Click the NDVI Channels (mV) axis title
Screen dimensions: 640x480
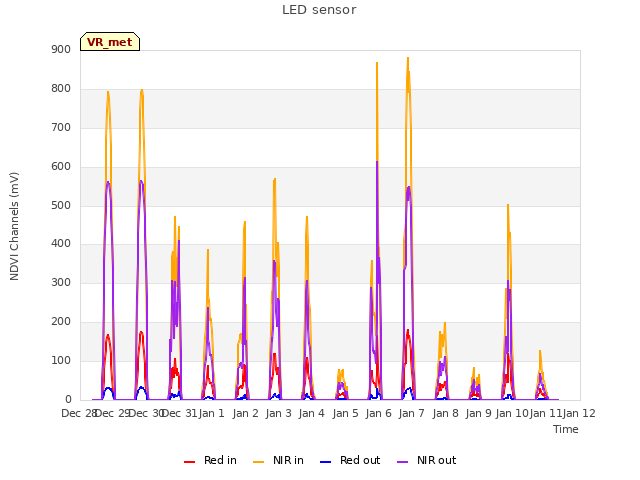pos(14,226)
